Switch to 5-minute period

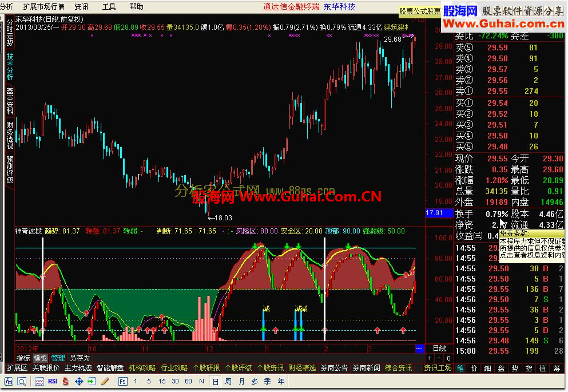pyautogui.click(x=149, y=382)
